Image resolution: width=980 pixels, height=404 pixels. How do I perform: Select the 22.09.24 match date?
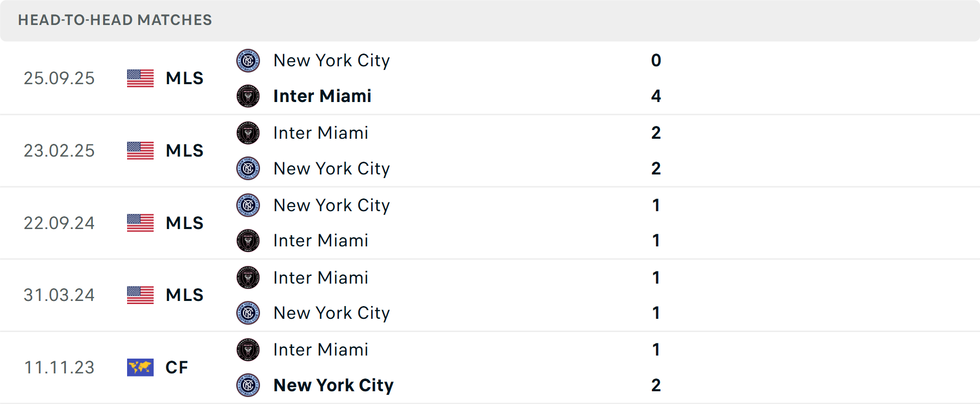pyautogui.click(x=59, y=223)
